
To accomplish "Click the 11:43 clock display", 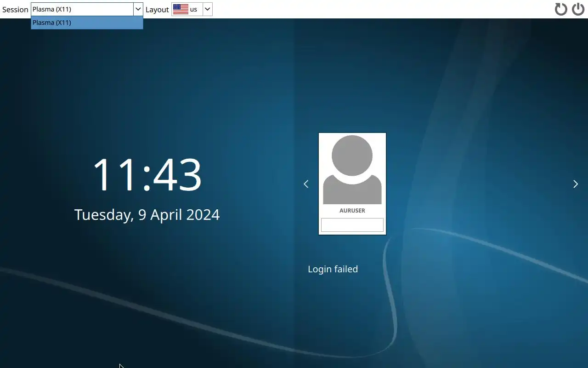I will 147,174.
